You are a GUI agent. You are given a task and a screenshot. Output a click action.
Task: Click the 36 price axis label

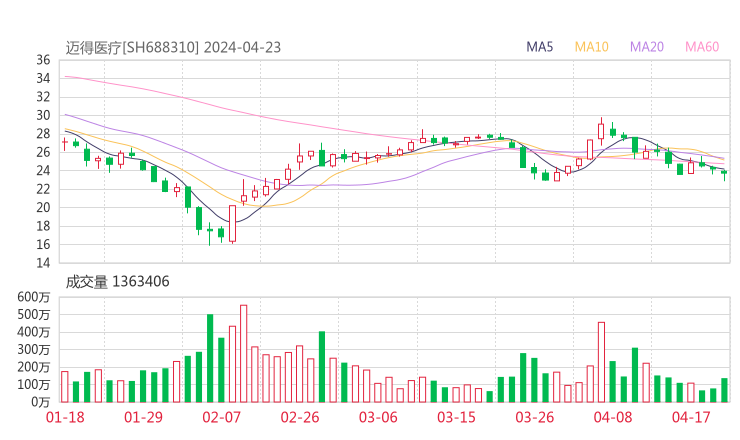click(x=43, y=60)
